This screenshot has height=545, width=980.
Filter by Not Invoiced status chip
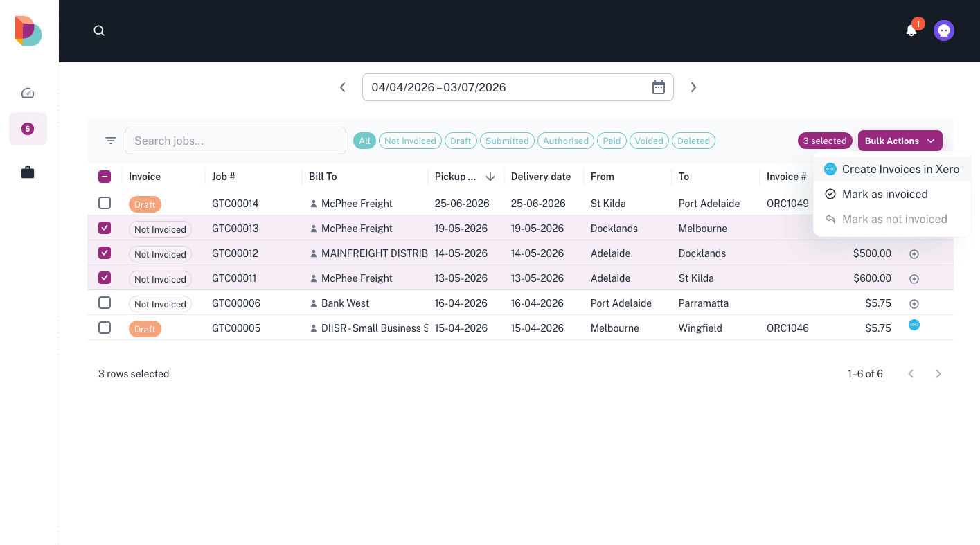point(410,141)
